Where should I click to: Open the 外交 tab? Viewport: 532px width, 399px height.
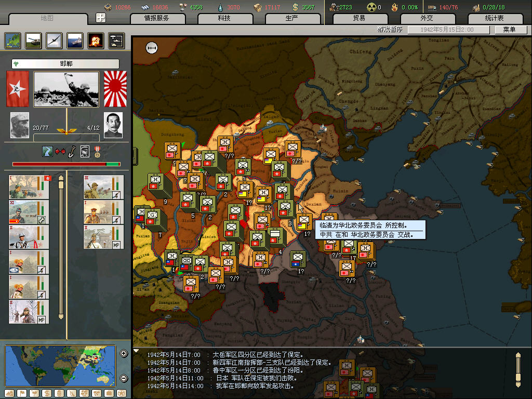coord(428,18)
